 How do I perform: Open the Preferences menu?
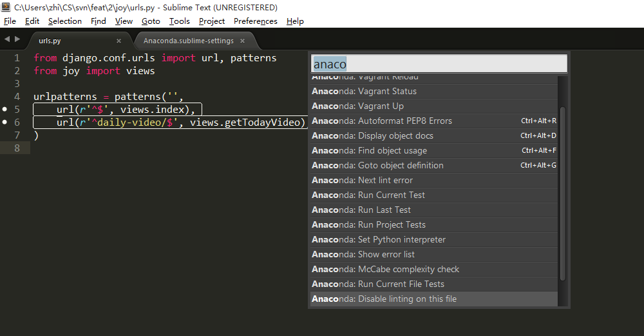(256, 21)
